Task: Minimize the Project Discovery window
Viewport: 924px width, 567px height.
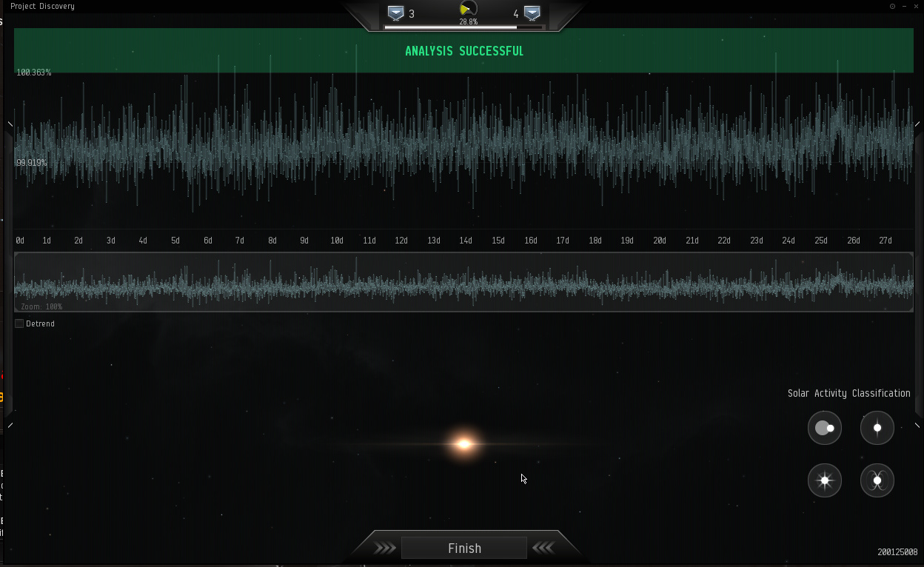Action: click(x=904, y=6)
